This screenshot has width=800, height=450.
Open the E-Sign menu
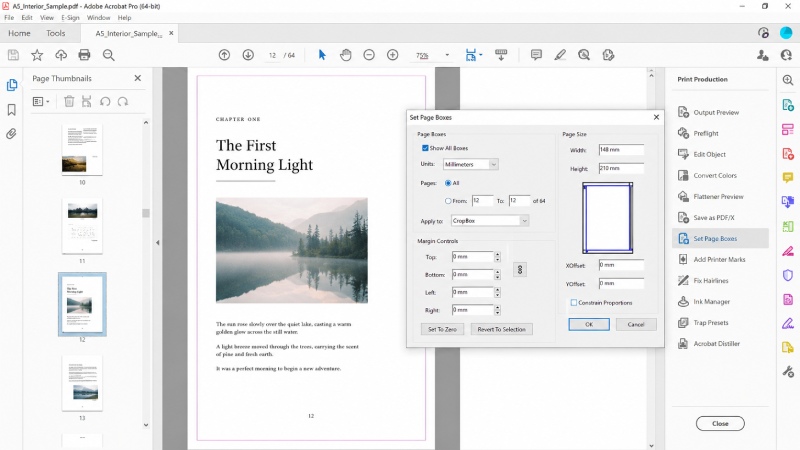point(70,17)
